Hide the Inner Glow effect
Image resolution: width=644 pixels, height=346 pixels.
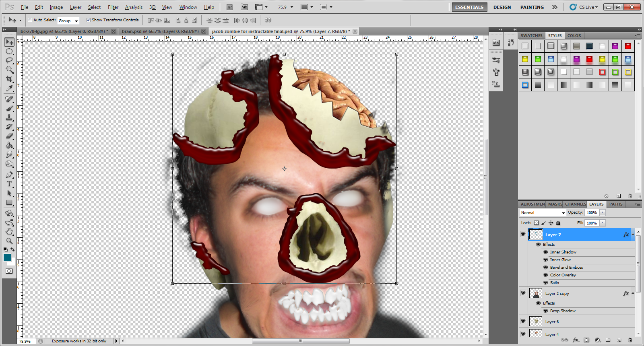coord(546,260)
